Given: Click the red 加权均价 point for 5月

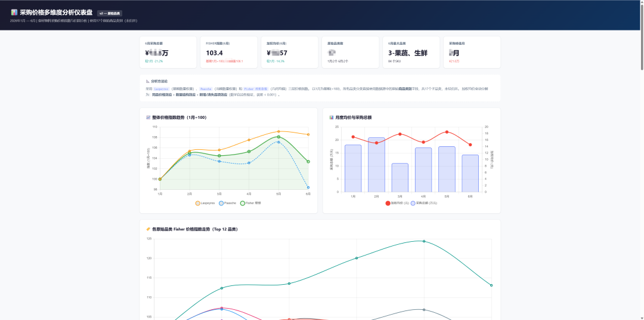Looking at the screenshot, I should point(447,132).
